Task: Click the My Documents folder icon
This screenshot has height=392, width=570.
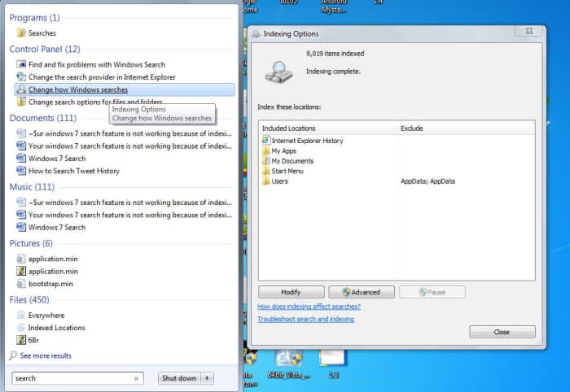Action: pyautogui.click(x=265, y=160)
